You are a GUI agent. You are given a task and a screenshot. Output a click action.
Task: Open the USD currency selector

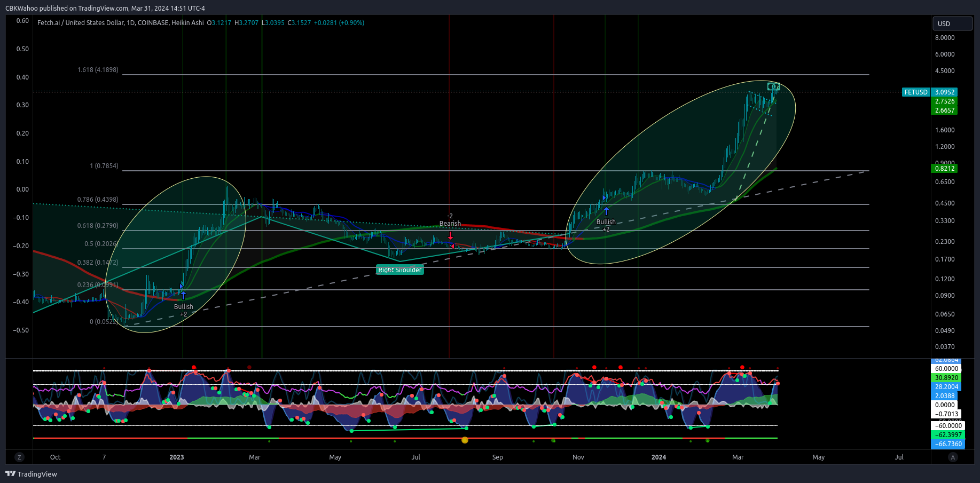[952, 23]
